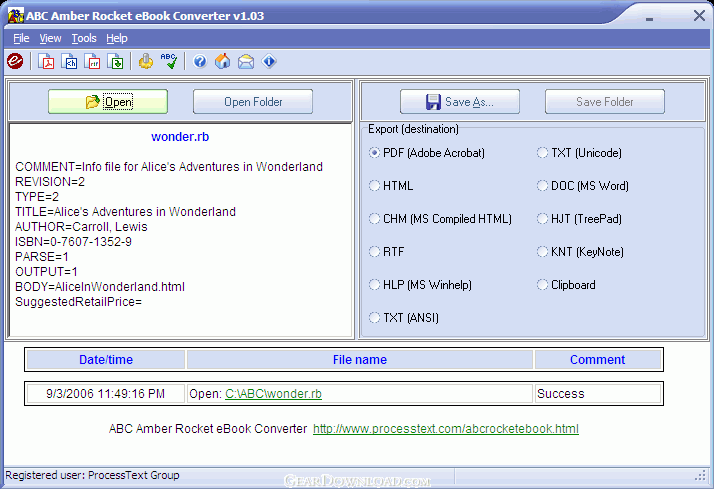Open the processtext.com abcrocketebook link
Screen dimensions: 714x489
446,429
